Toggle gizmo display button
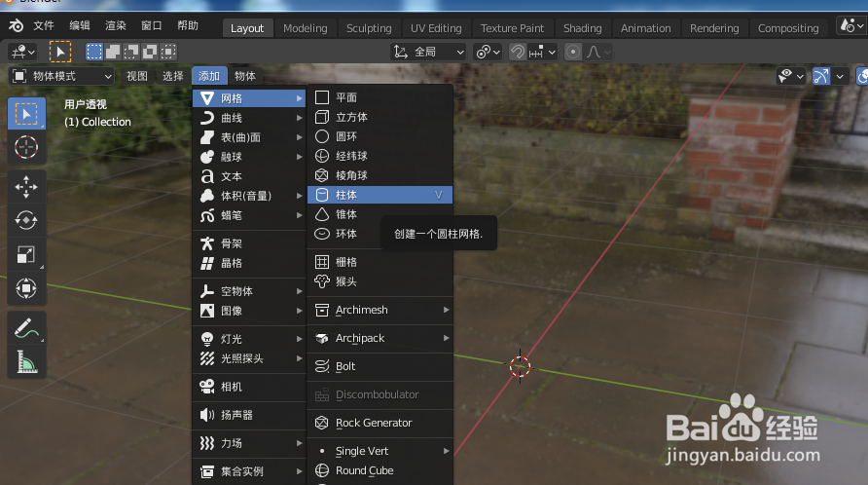This screenshot has width=868, height=485. (x=821, y=76)
